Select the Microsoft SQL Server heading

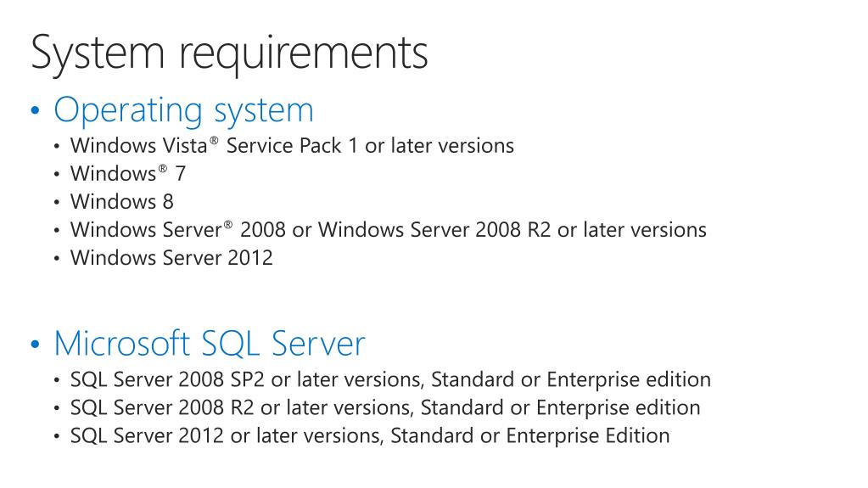[210, 343]
